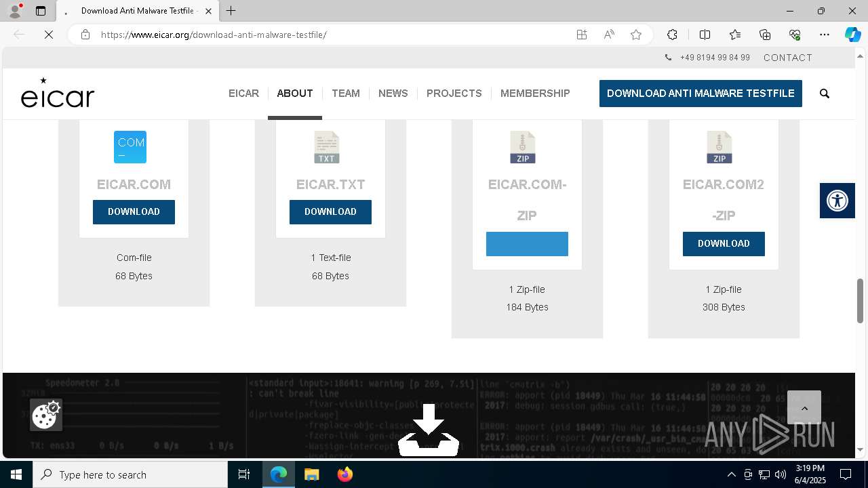868x488 pixels.
Task: Enable split screen view
Action: [x=705, y=35]
